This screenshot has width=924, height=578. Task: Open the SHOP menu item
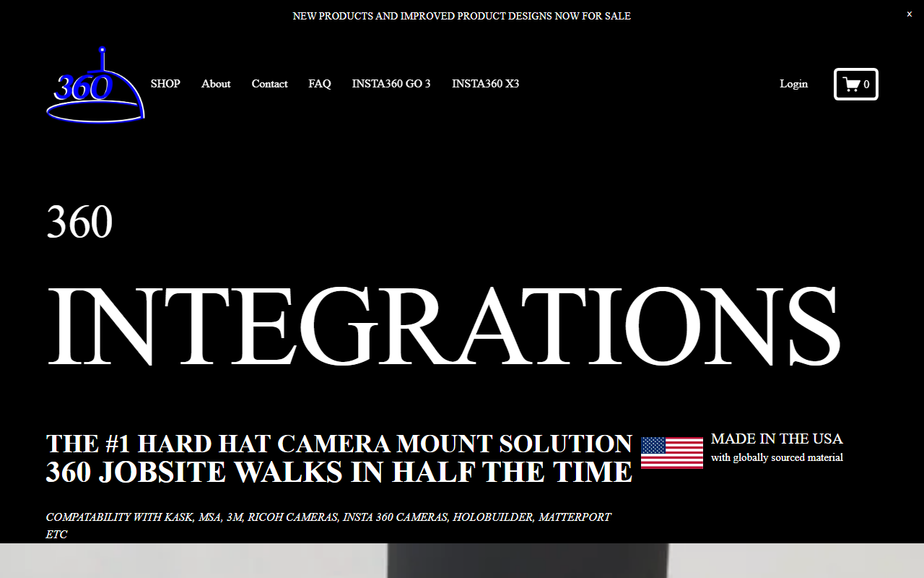165,84
